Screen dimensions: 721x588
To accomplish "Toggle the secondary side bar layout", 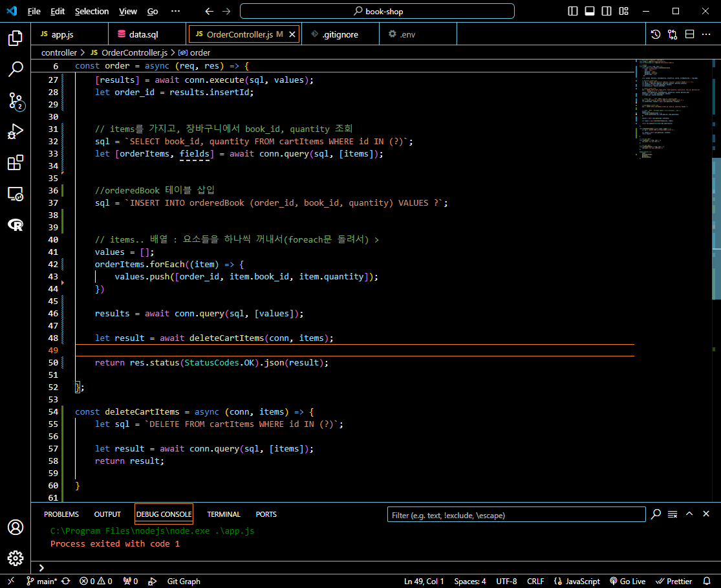I will pos(607,11).
